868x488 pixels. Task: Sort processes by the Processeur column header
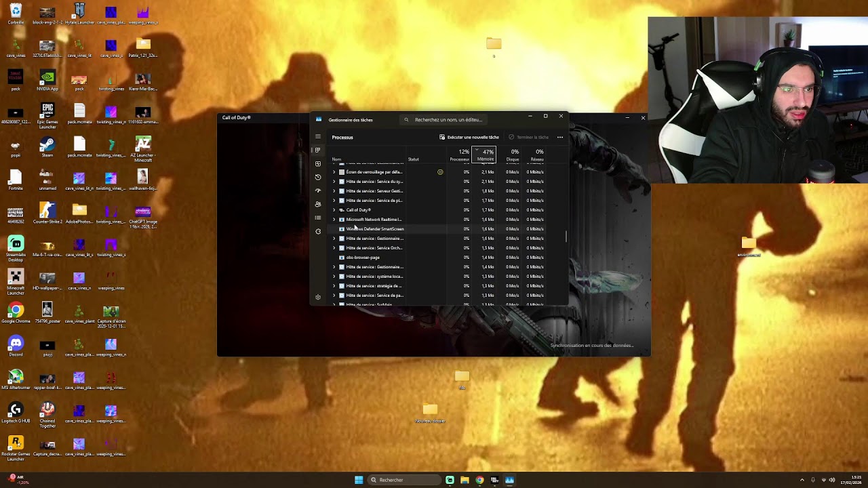(460, 155)
